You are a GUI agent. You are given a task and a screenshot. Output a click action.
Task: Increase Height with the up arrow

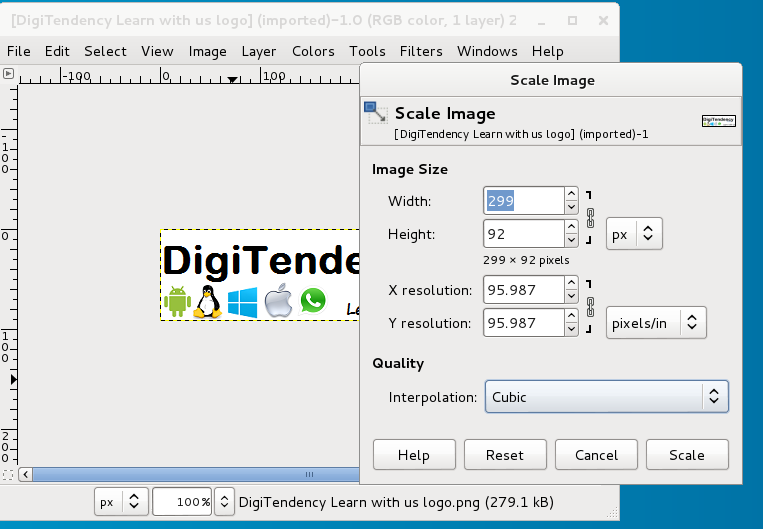pyautogui.click(x=571, y=227)
